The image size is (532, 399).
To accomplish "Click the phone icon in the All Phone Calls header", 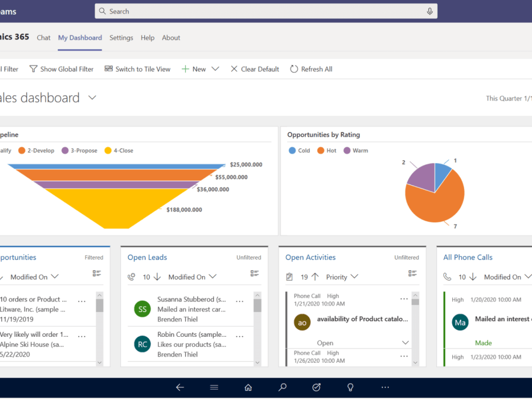I will coord(448,277).
